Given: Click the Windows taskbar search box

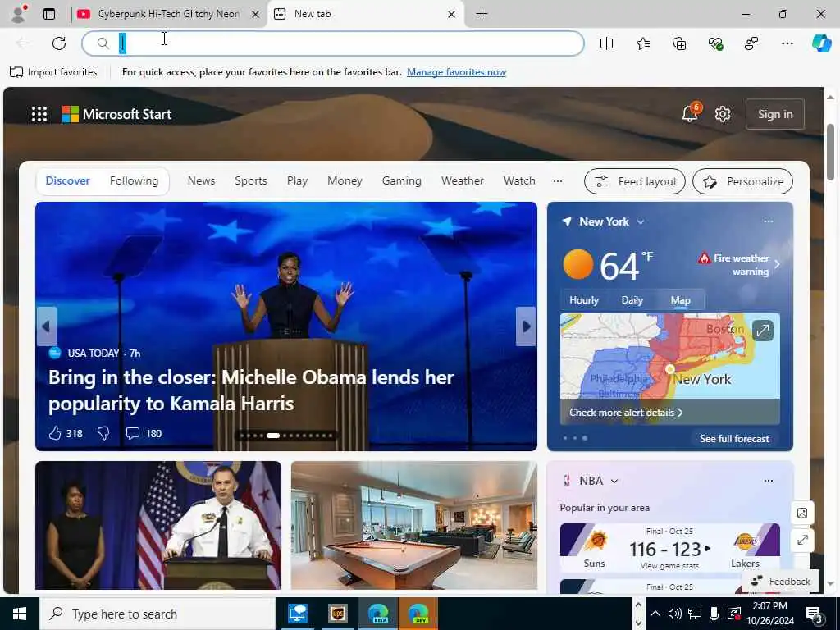Looking at the screenshot, I should [157, 614].
